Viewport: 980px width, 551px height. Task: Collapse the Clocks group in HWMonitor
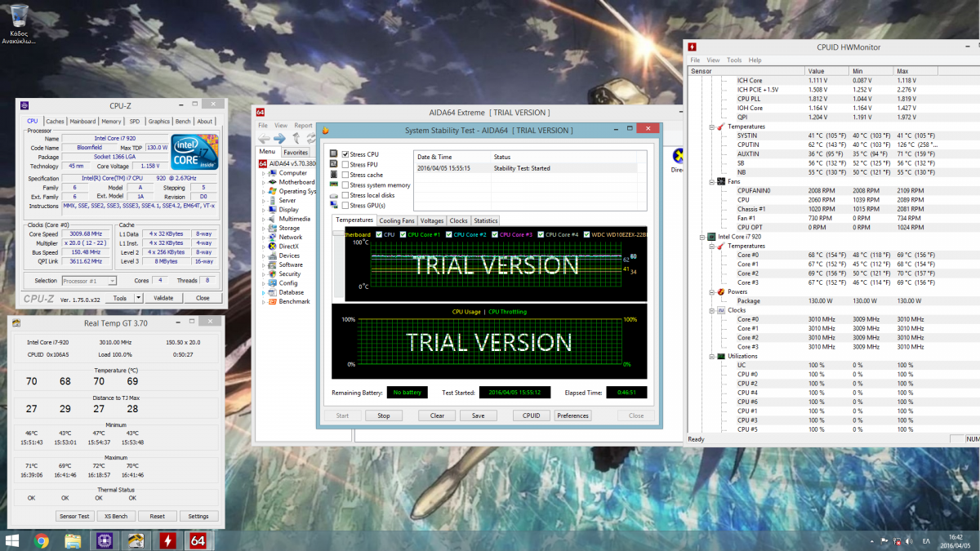(x=710, y=310)
